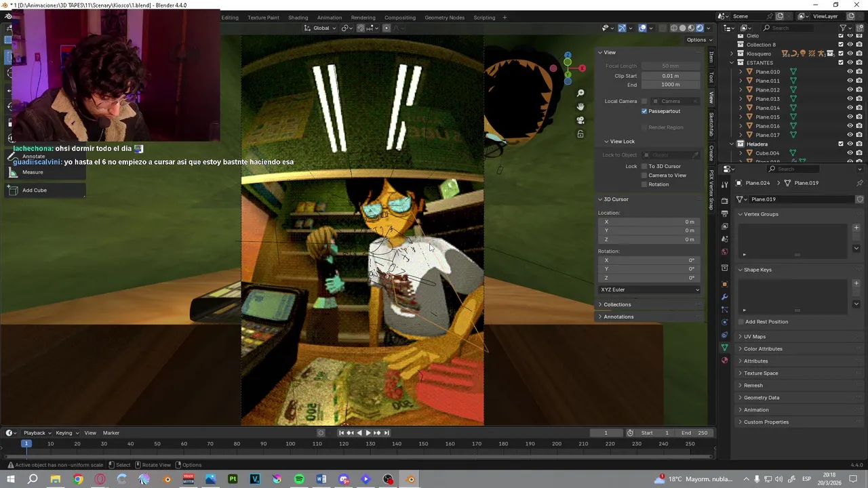
Task: Expand Plane.012 in the outliner
Action: [741, 89]
